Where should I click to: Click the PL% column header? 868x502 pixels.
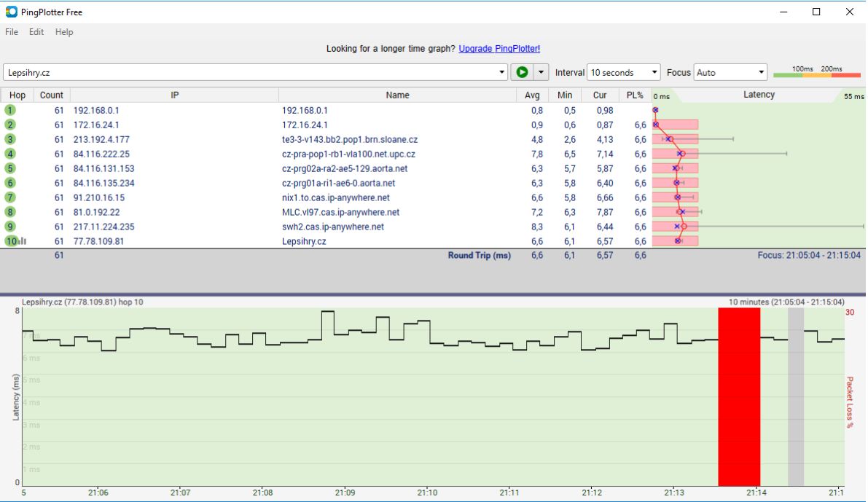click(635, 95)
